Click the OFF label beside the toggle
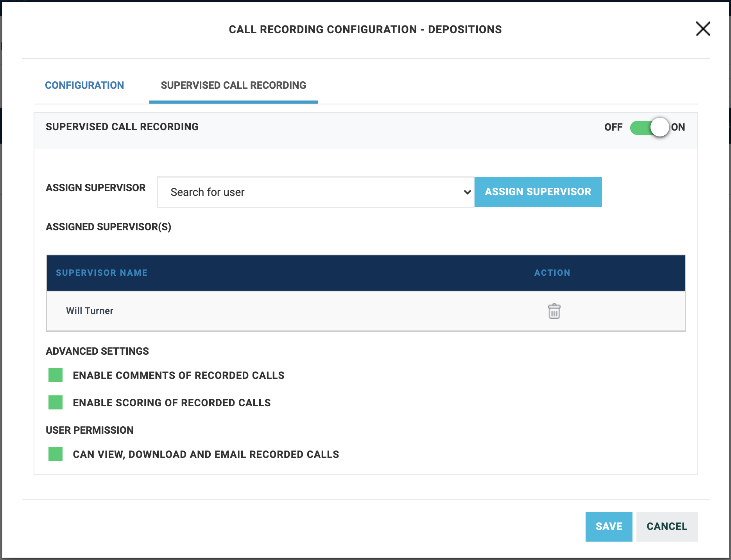The height and width of the screenshot is (560, 731). click(x=613, y=127)
